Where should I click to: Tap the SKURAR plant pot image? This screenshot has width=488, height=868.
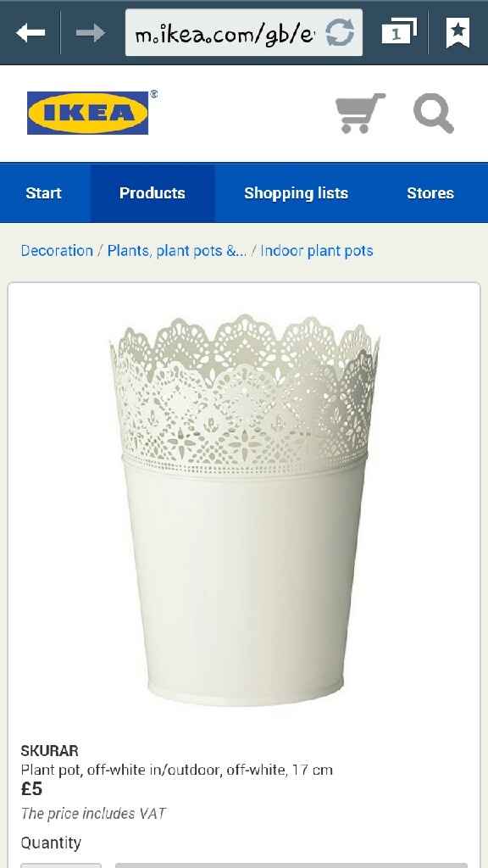tap(244, 509)
